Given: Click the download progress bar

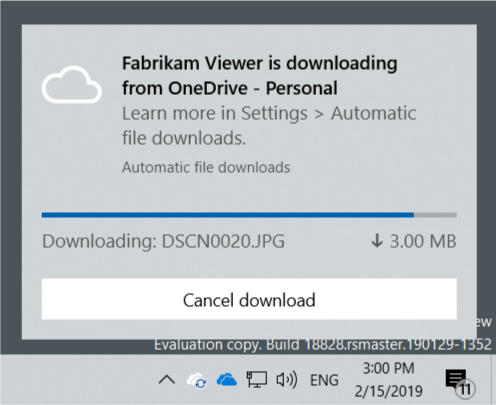Looking at the screenshot, I should point(249,215).
